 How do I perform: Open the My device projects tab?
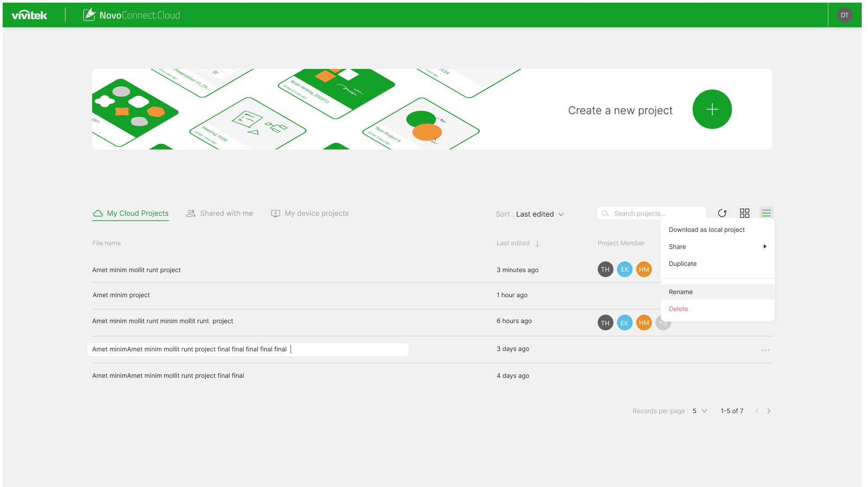pos(310,214)
